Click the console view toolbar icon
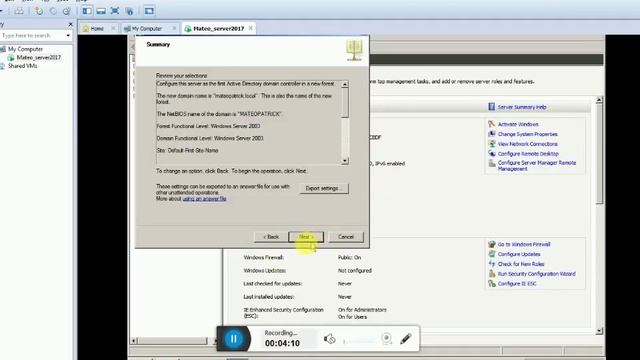 [x=149, y=11]
